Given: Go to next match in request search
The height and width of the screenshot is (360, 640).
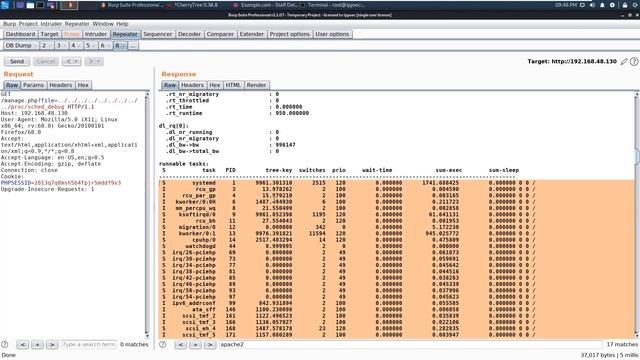Looking at the screenshot, I should click(52, 344).
